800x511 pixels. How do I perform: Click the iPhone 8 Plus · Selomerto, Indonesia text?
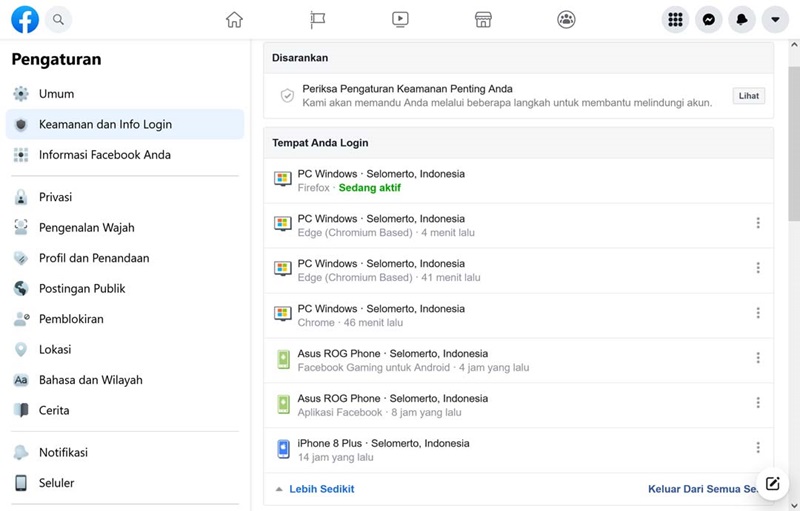pos(383,443)
